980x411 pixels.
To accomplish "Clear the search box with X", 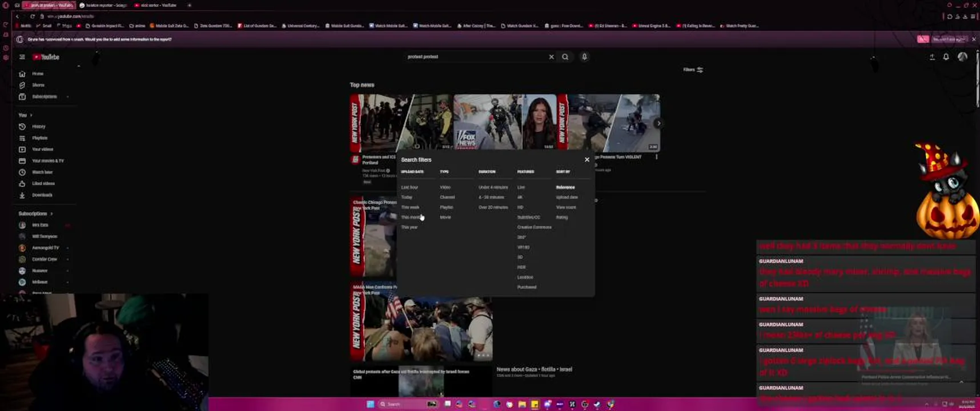I will point(551,57).
